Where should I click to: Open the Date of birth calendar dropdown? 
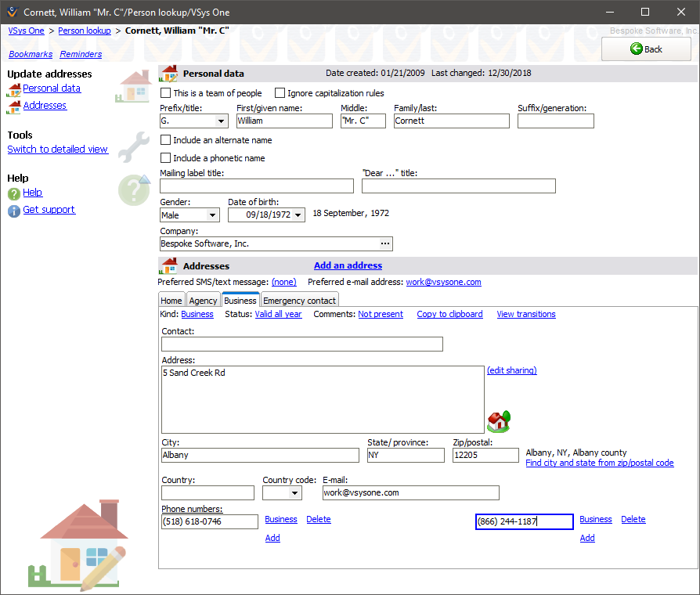(297, 213)
